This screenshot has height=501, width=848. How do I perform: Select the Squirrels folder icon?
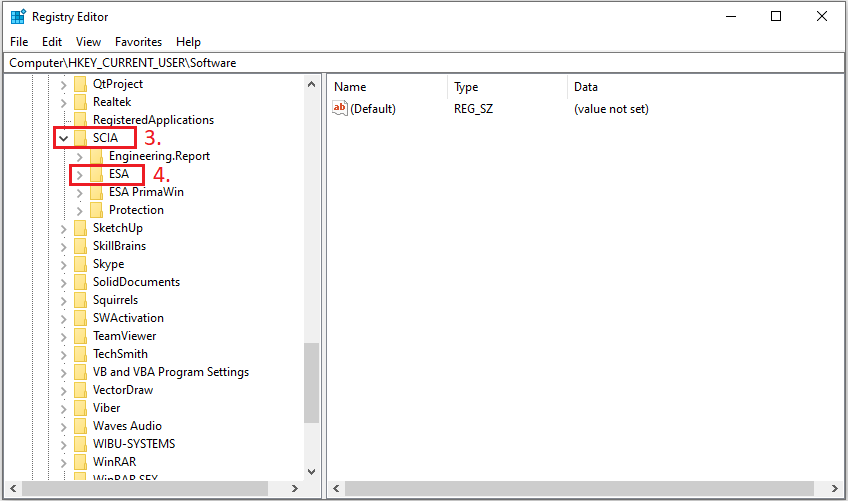[x=80, y=300]
